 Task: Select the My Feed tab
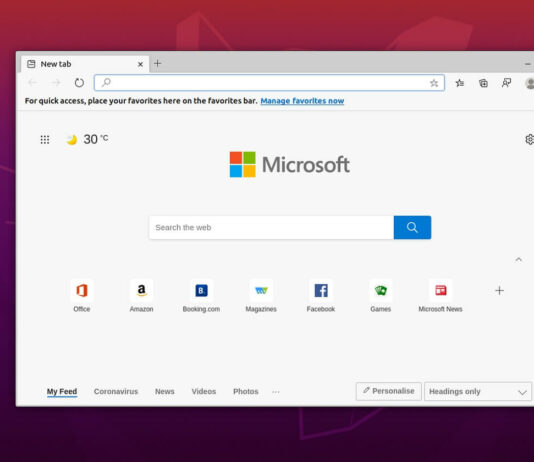tap(62, 392)
